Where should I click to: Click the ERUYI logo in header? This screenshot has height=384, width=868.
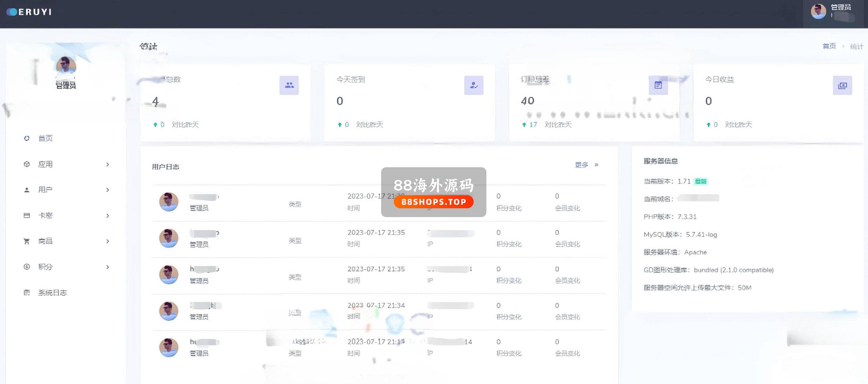[x=29, y=12]
